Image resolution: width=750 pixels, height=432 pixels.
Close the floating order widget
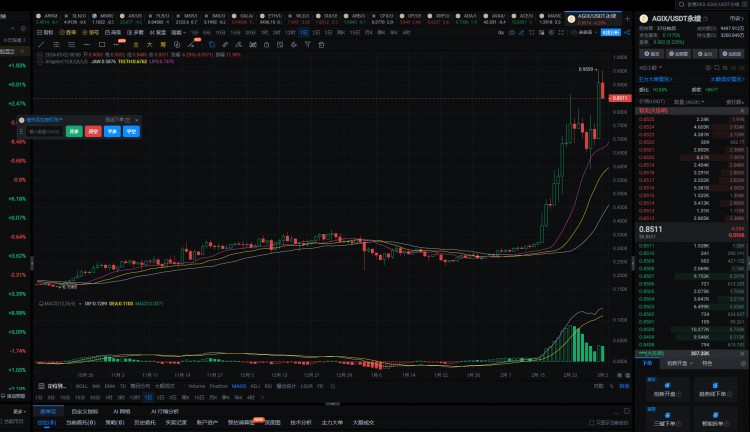[137, 120]
